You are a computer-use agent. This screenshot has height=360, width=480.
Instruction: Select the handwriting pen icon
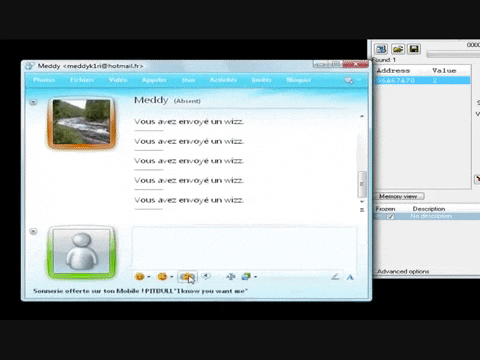335,276
